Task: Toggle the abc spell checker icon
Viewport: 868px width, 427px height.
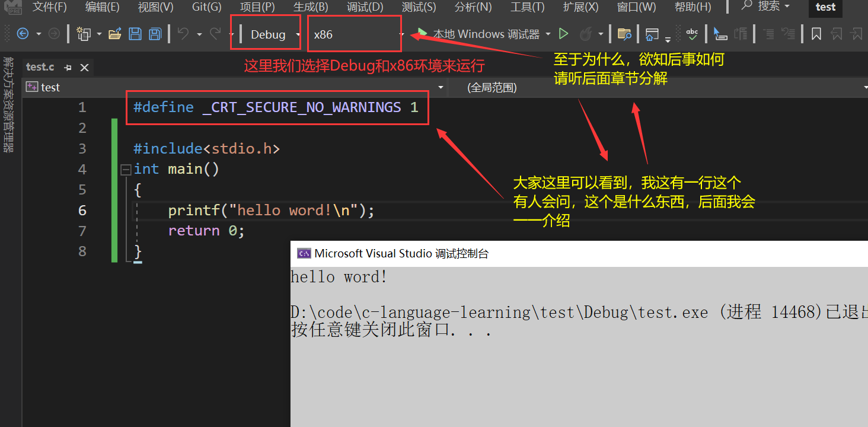Action: (x=692, y=34)
